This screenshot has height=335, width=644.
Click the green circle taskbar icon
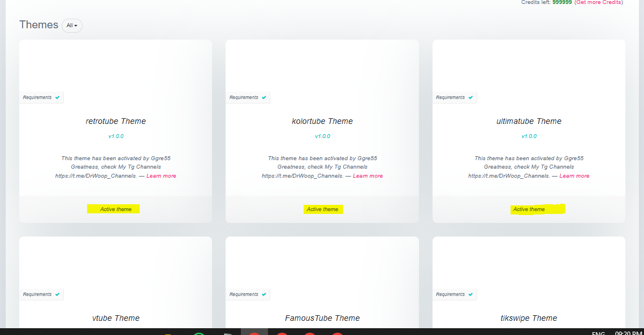[199, 333]
